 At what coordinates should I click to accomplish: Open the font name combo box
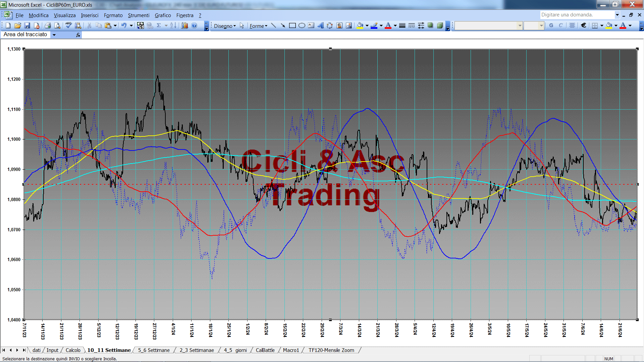click(x=488, y=25)
